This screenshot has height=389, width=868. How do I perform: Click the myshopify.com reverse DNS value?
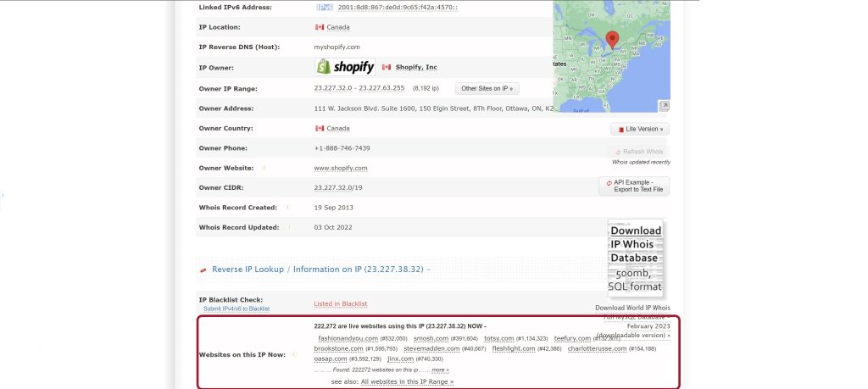(337, 47)
